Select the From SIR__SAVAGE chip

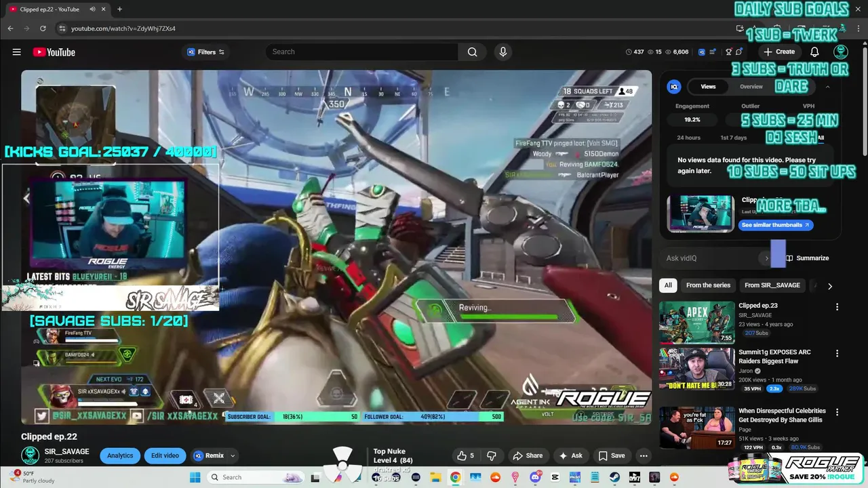pyautogui.click(x=772, y=285)
